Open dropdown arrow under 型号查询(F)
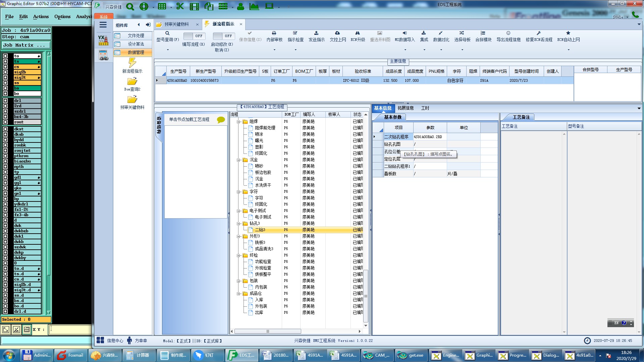 click(x=168, y=50)
